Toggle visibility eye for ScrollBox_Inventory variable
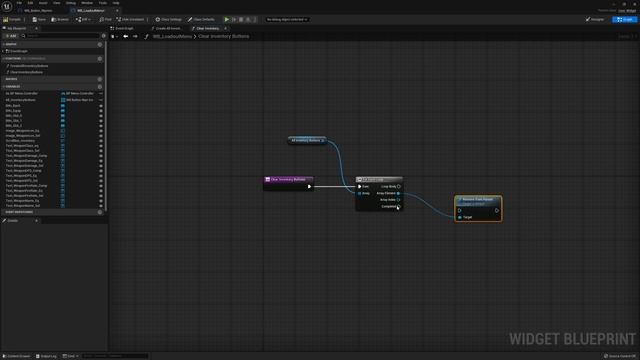 pyautogui.click(x=101, y=141)
